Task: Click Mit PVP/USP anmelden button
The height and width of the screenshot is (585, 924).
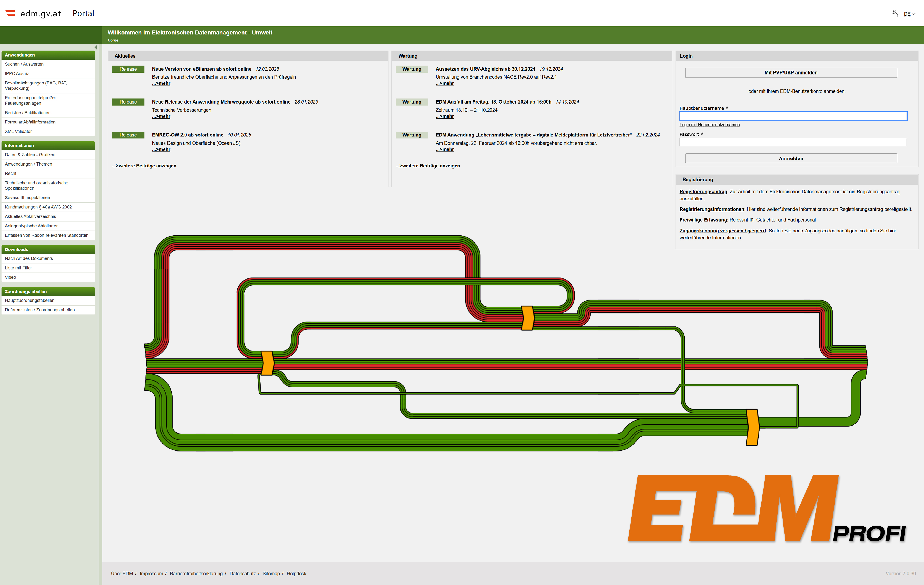Action: coord(791,73)
